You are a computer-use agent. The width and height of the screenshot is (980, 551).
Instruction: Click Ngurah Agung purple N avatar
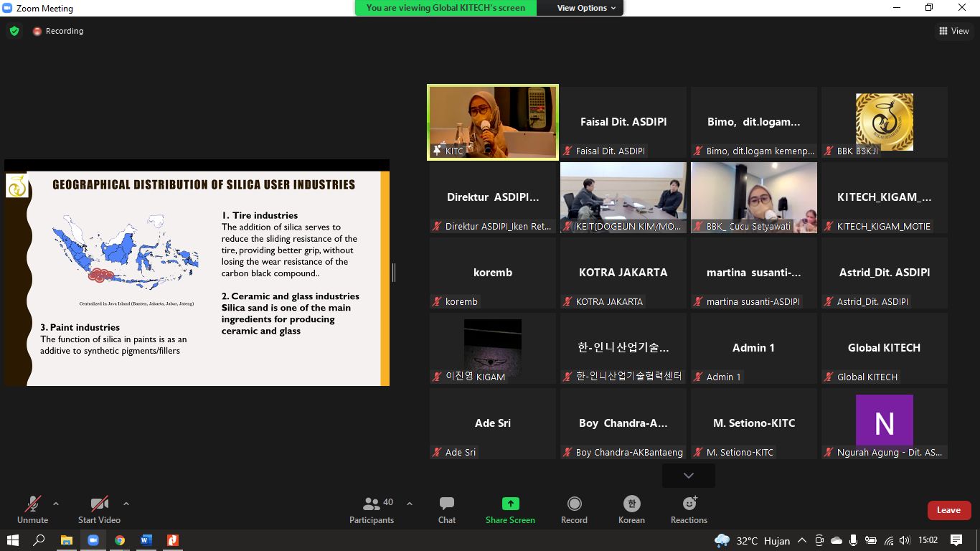885,420
